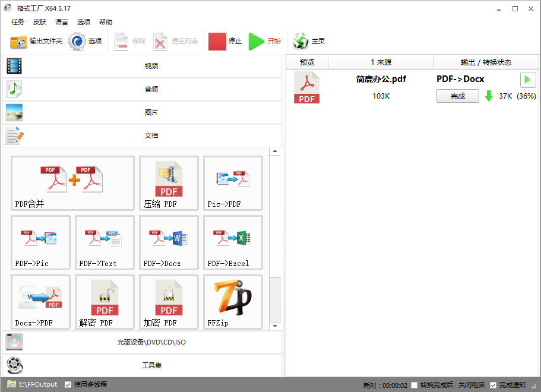This screenshot has height=392, width=541.
Task: Click the 输出文件夹 output folder button
Action: (36, 41)
